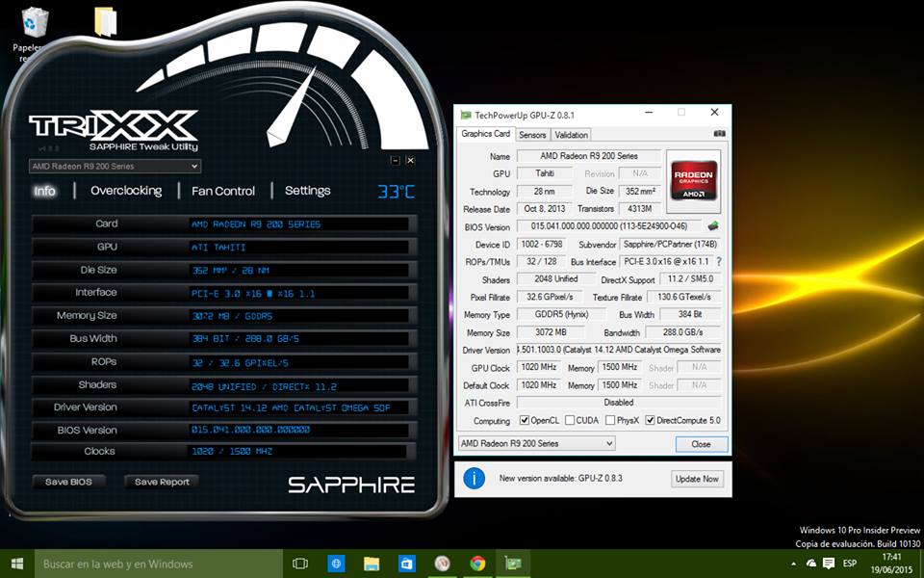
Task: Click the TRIXX Memory Size value 3072 MB / GDDR5
Action: [x=232, y=316]
